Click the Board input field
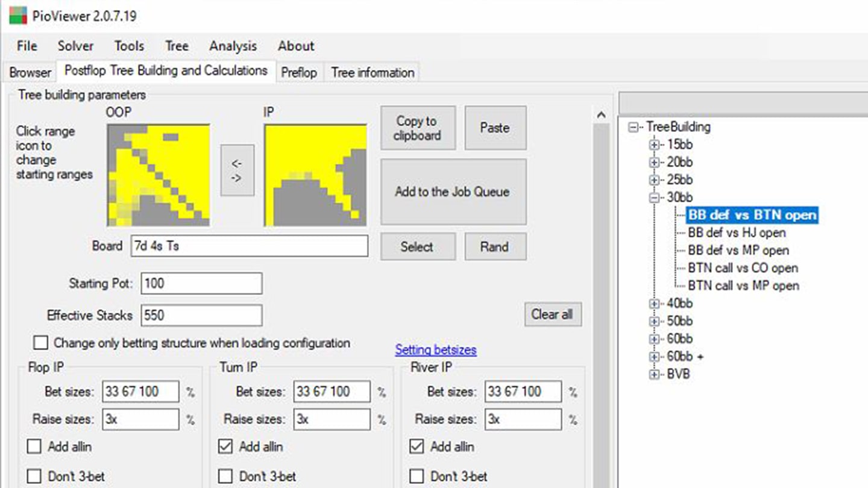This screenshot has height=488, width=868. (x=247, y=246)
